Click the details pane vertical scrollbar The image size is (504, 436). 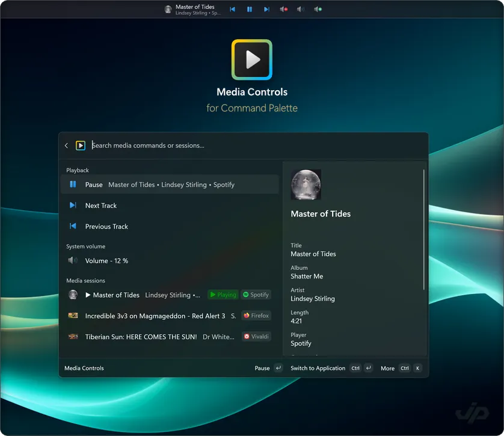[x=423, y=230]
